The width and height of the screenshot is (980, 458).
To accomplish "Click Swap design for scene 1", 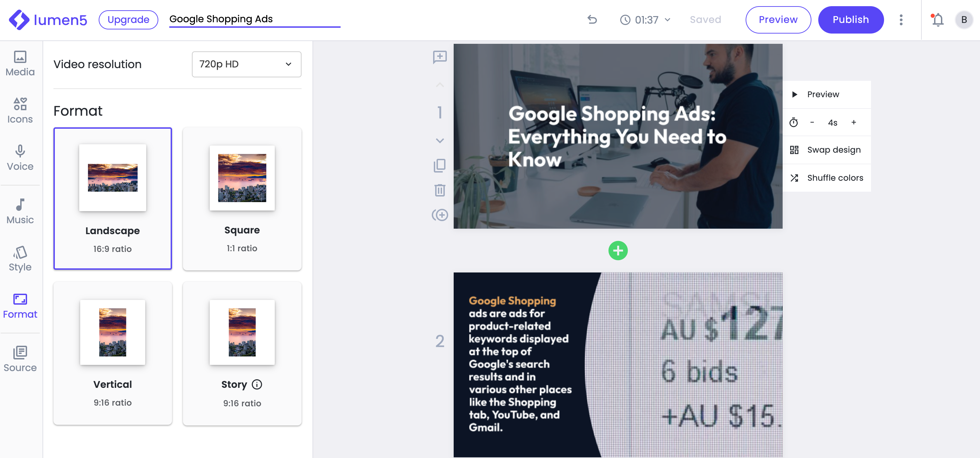I will [827, 150].
